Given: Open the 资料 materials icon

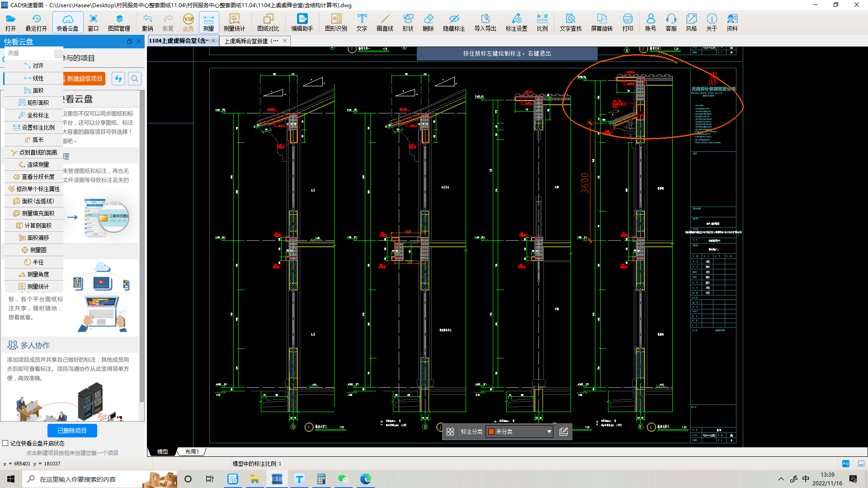Looking at the screenshot, I should (x=732, y=22).
